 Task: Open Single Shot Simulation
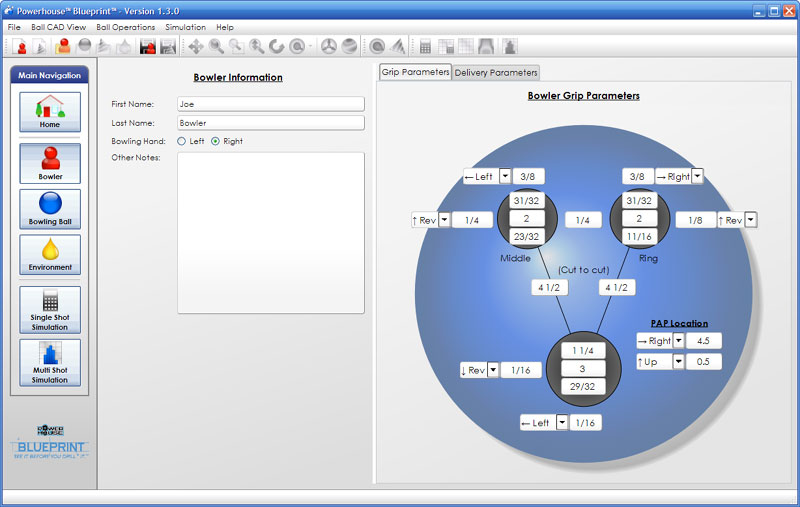point(50,310)
